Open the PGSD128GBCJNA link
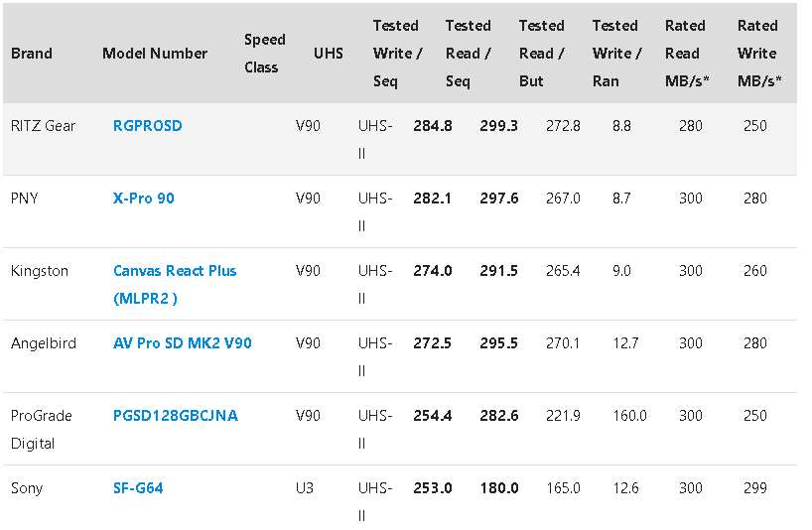Image resolution: width=812 pixels, height=530 pixels. [176, 416]
